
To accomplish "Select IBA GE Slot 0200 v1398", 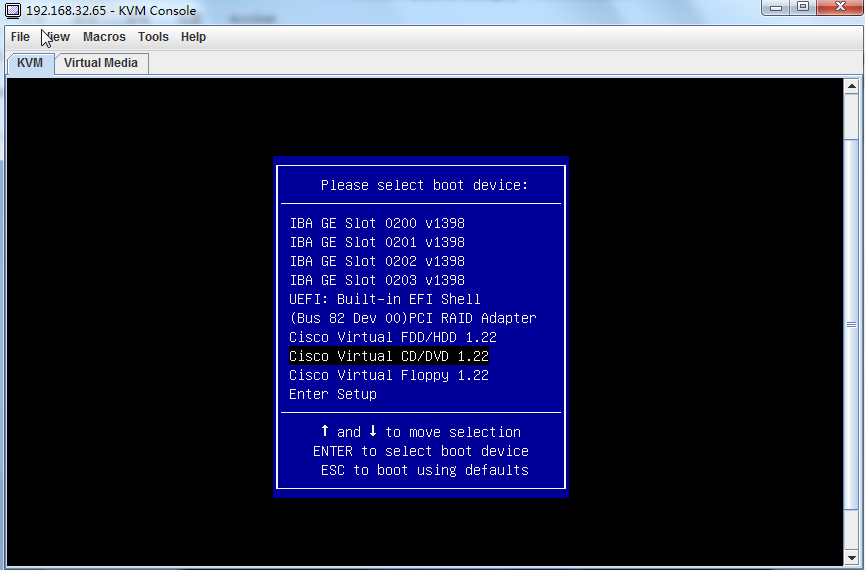I will point(377,223).
